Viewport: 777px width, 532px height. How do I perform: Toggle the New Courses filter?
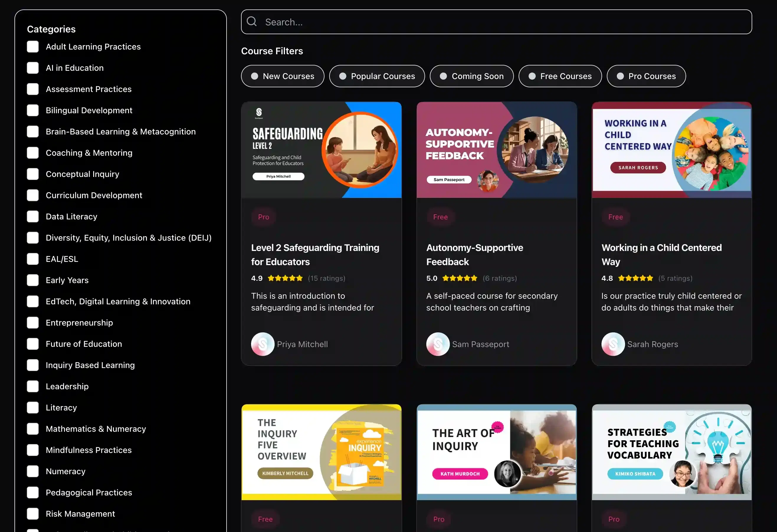click(283, 76)
